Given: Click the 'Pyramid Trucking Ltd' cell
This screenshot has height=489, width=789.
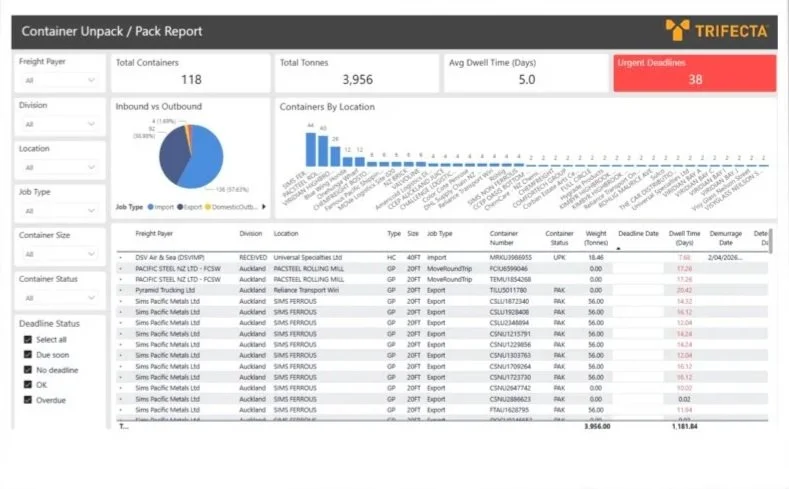Looking at the screenshot, I should click(x=165, y=290).
